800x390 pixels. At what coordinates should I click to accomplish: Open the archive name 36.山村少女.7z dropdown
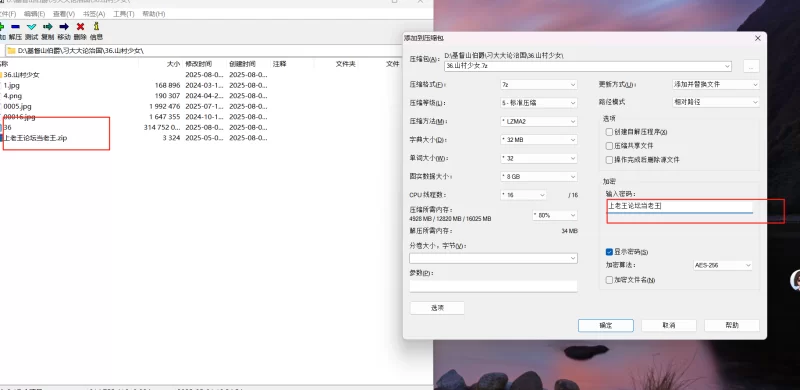(x=727, y=66)
